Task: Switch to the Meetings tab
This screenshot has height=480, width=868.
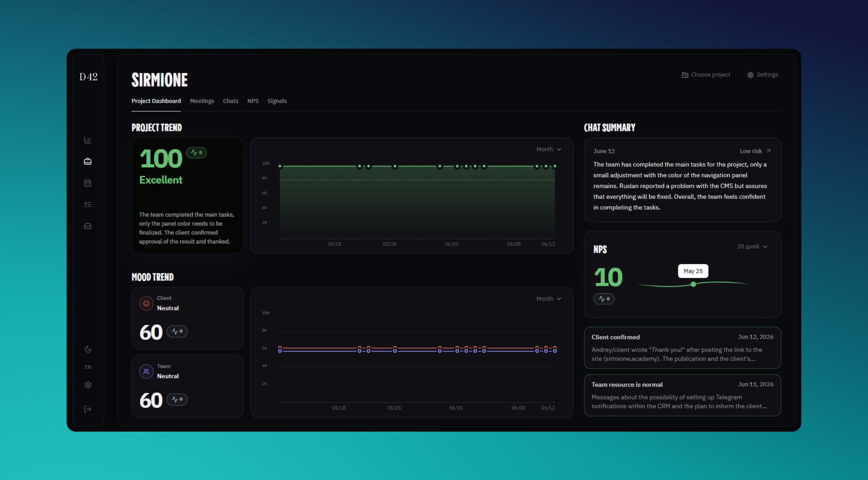Action: (x=202, y=101)
